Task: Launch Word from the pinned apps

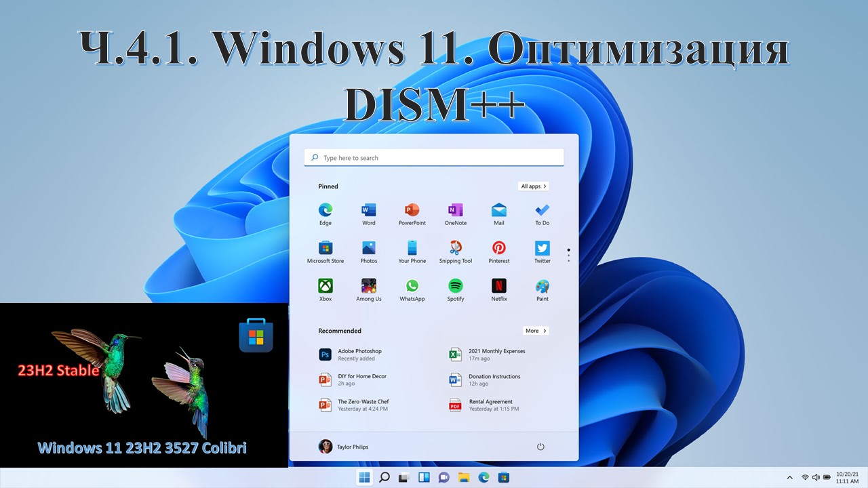Action: tap(369, 214)
